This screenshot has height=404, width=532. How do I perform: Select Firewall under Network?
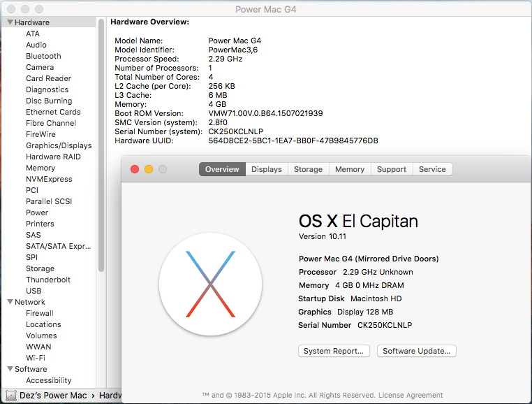pyautogui.click(x=40, y=314)
